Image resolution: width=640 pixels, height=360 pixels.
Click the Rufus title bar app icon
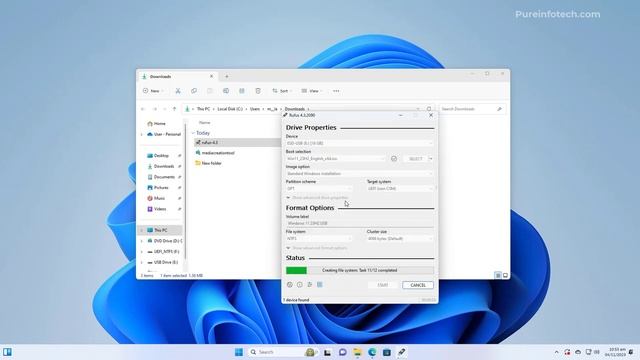point(285,115)
